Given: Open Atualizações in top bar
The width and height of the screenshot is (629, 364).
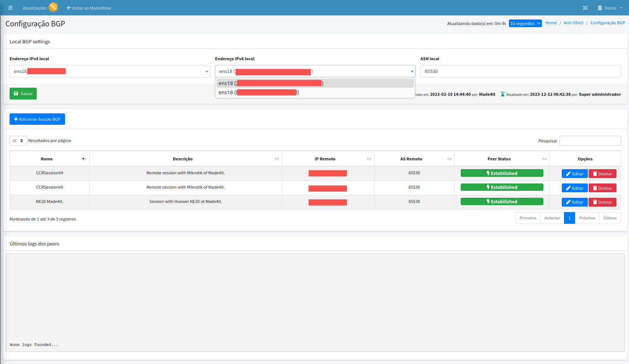Looking at the screenshot, I should [x=35, y=8].
